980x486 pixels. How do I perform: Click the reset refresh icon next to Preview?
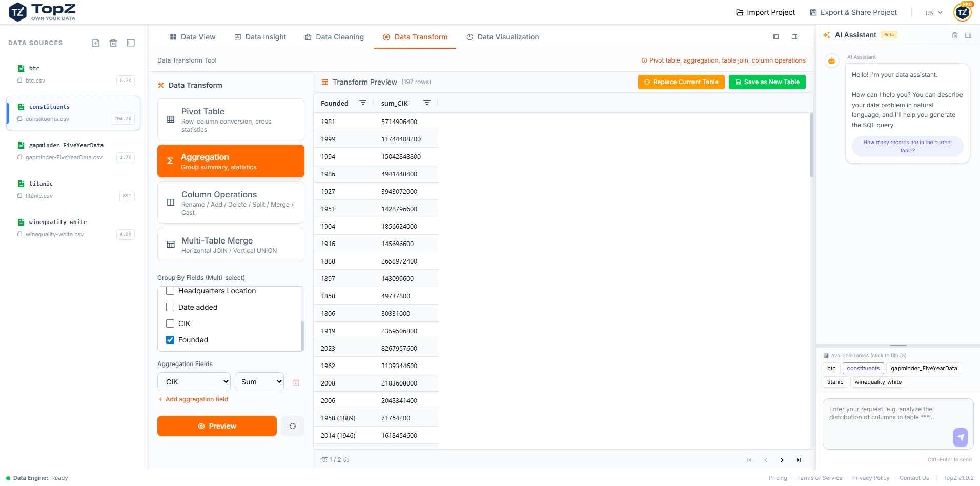(293, 426)
